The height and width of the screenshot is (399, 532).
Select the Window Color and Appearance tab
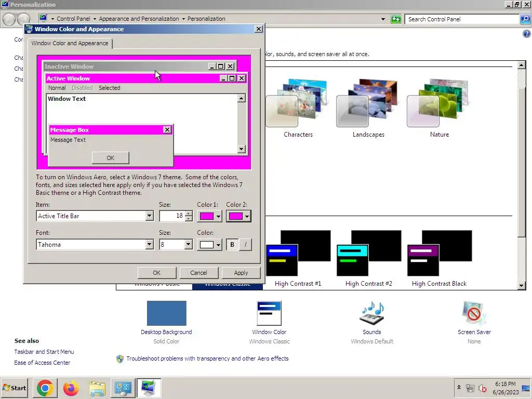point(70,43)
